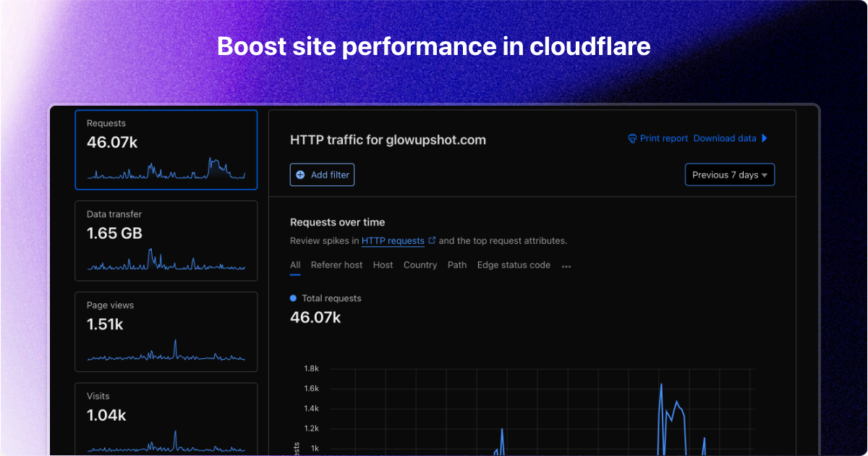The width and height of the screenshot is (868, 456).
Task: Click the Data transfer mini chart
Action: [166, 261]
